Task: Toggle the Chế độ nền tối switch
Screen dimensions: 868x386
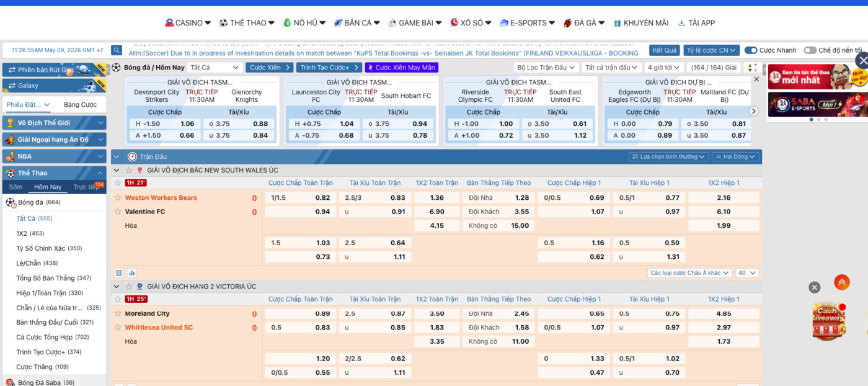Action: 810,50
